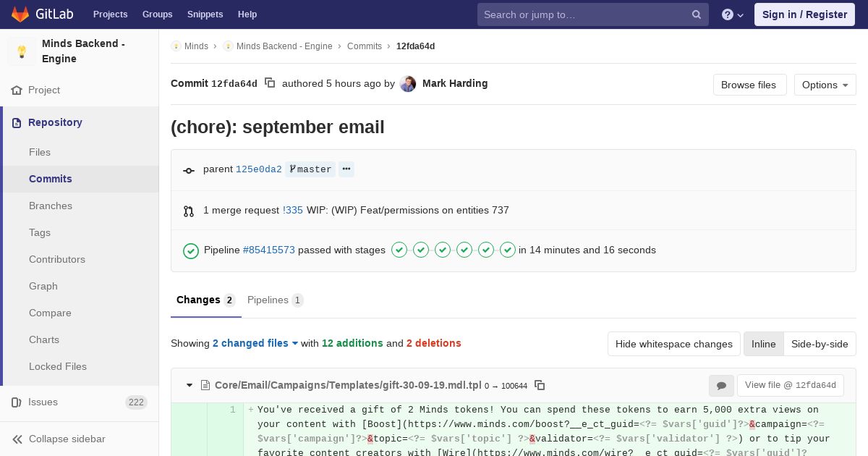Open Commits in the Repository sidebar
This screenshot has width=868, height=456.
[81, 179]
